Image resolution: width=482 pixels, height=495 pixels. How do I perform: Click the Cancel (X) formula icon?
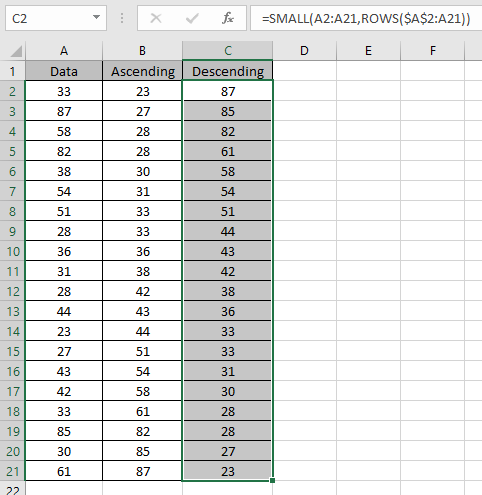156,18
